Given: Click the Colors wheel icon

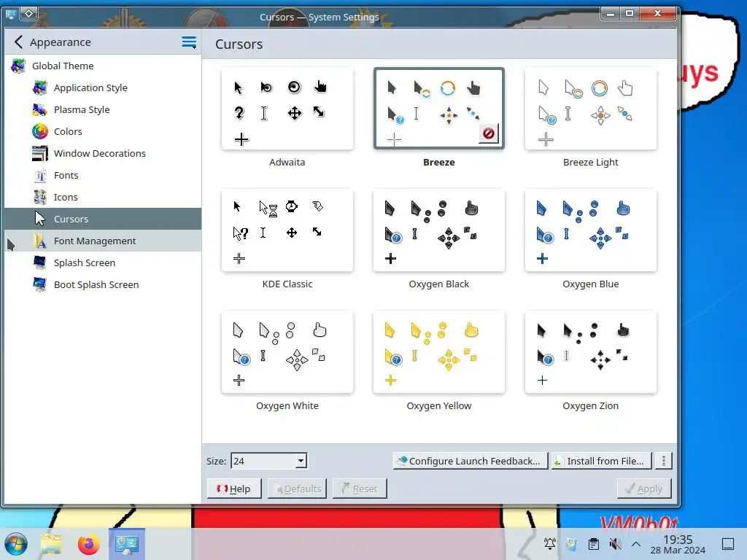Looking at the screenshot, I should click(40, 131).
